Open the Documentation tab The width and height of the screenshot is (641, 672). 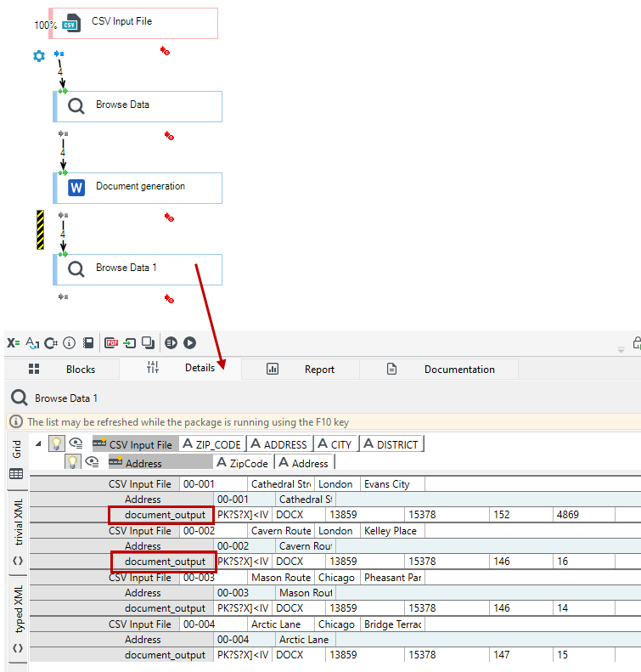pyautogui.click(x=439, y=369)
